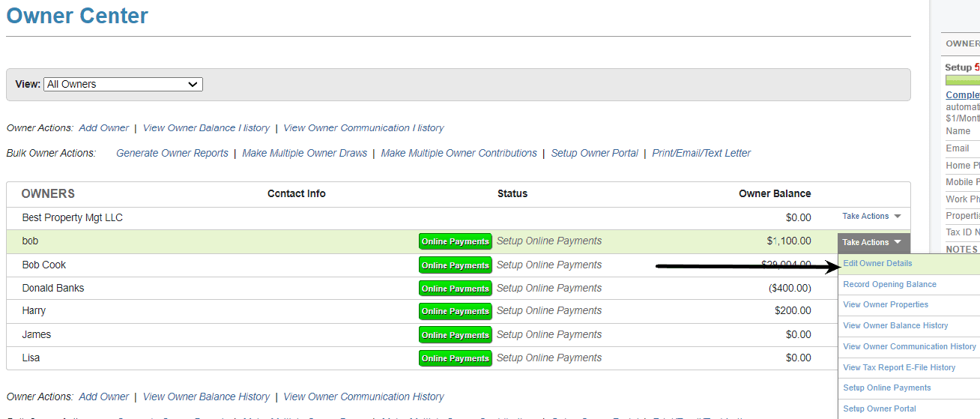980x419 pixels.
Task: Click Online Payments badge for James
Action: coord(455,335)
